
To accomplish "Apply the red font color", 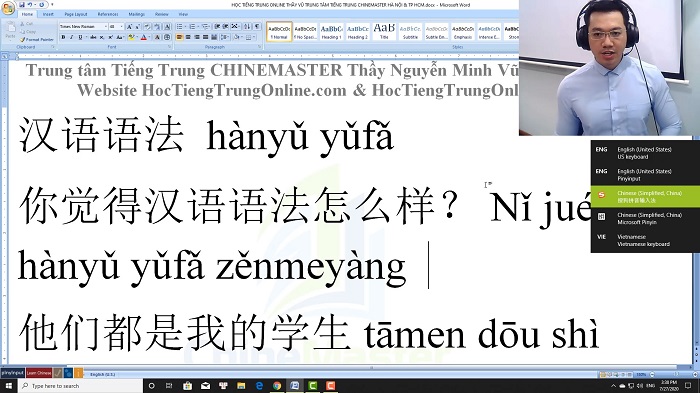I will click(x=143, y=37).
